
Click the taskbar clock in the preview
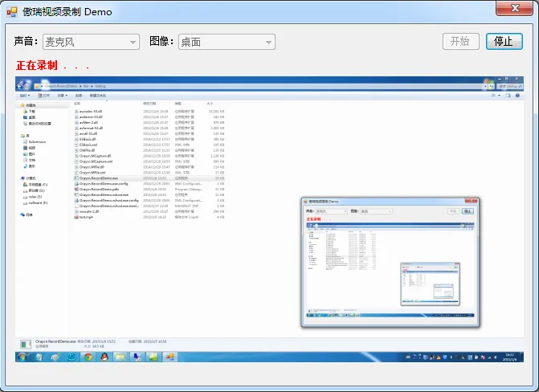pyautogui.click(x=509, y=357)
